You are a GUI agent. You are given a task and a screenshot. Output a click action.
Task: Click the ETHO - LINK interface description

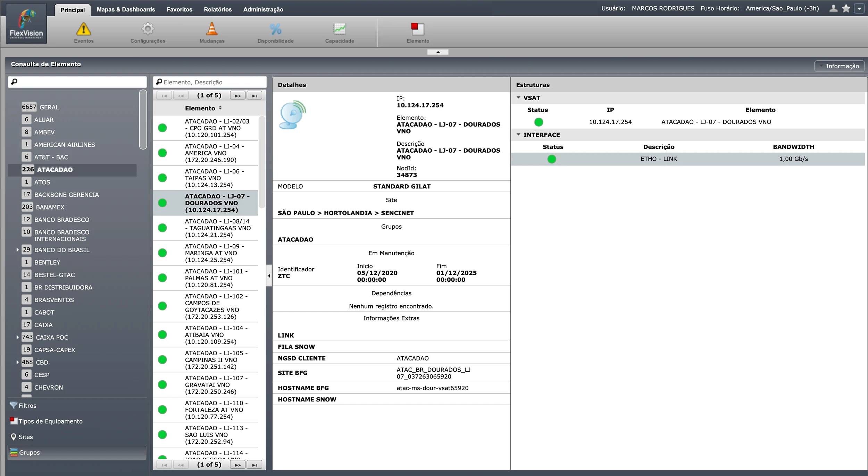659,159
